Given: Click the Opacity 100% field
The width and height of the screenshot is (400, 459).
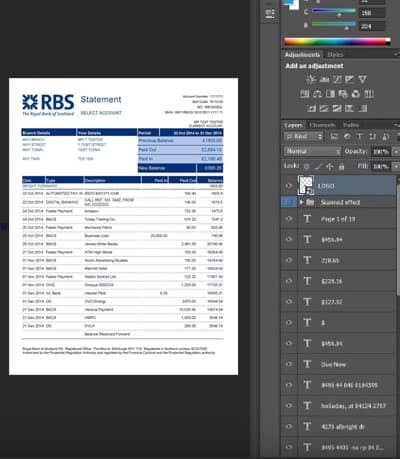Looking at the screenshot, I should tap(381, 152).
